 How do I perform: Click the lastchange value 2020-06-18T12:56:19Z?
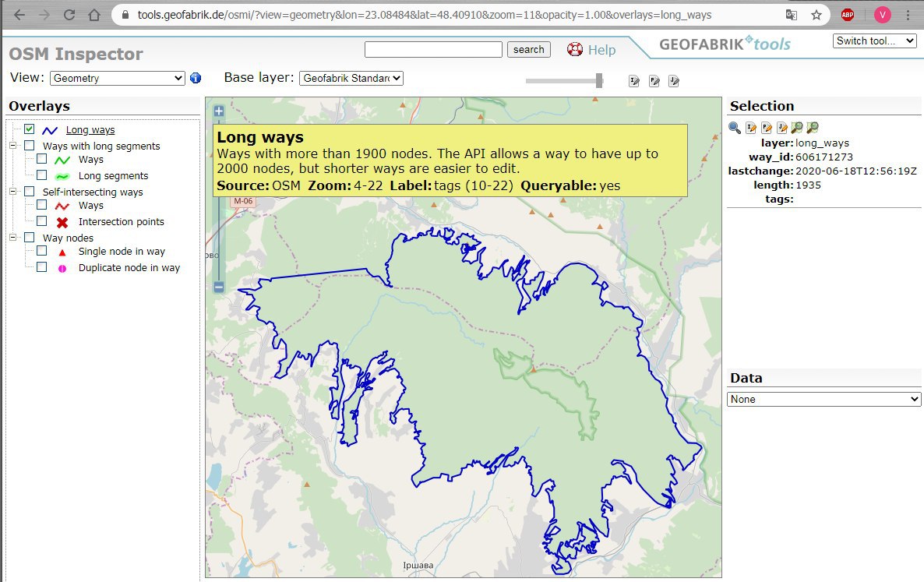[x=856, y=171]
